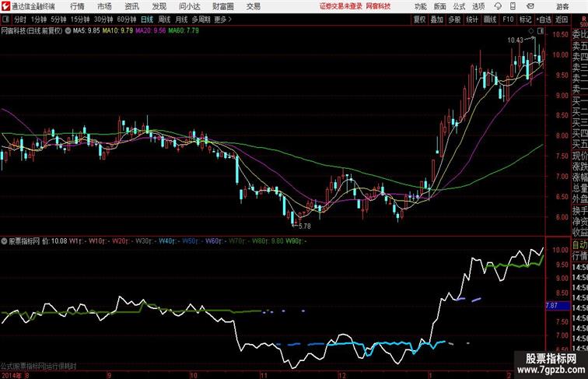Viewport: 588px width, 379px height.
Task: Click MA60: 7.79 indicator label
Action: click(x=184, y=31)
